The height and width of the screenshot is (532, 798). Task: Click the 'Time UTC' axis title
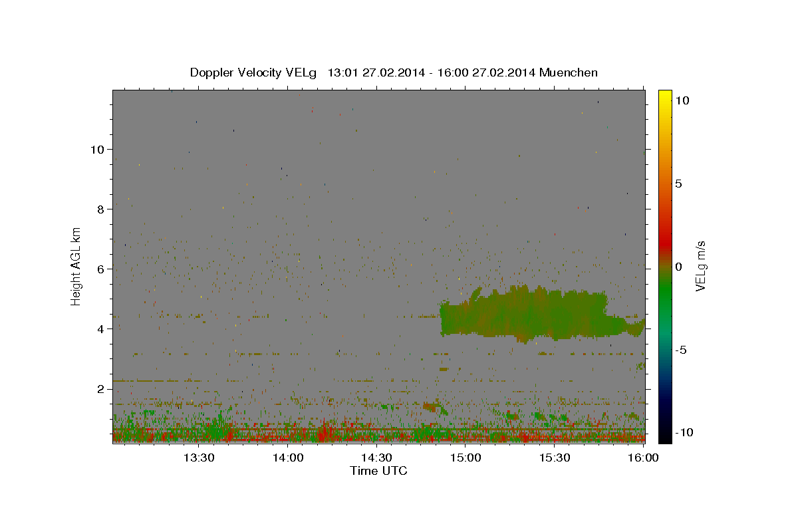pyautogui.click(x=378, y=471)
